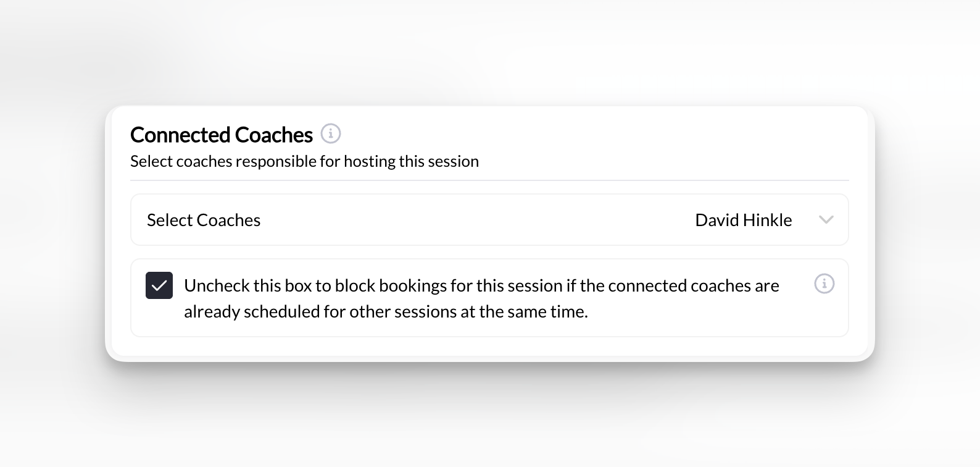This screenshot has width=980, height=467.
Task: Select the 'Select Coaches' label text
Action: tap(204, 219)
